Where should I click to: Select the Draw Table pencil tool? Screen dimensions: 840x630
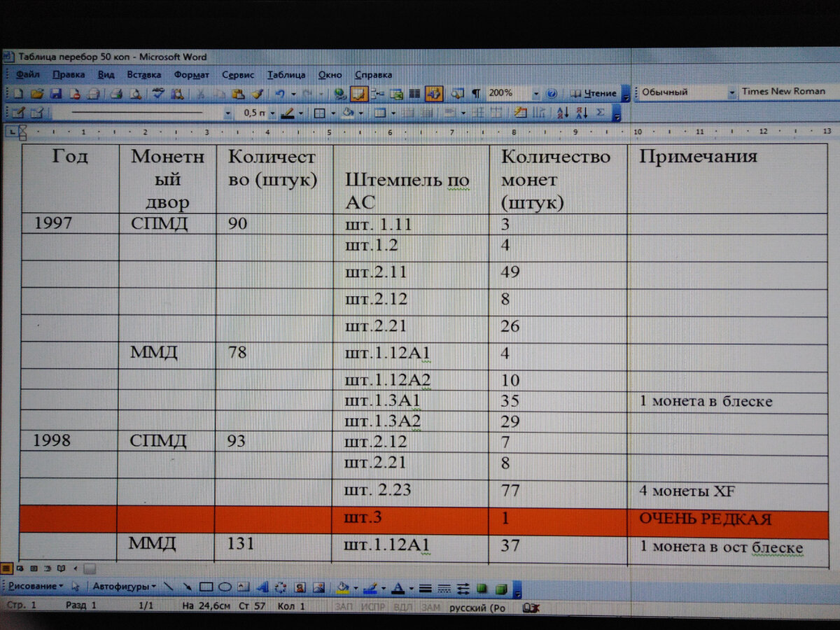point(17,113)
